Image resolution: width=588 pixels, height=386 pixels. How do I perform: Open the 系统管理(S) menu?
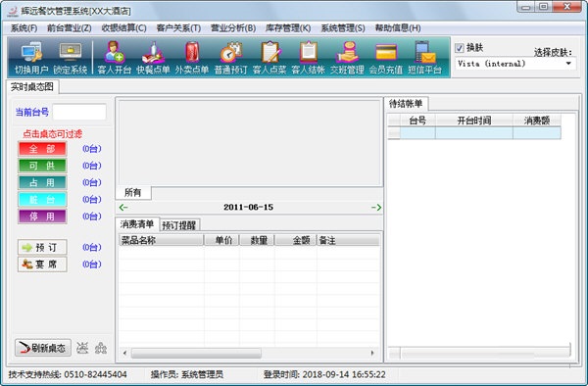click(343, 28)
